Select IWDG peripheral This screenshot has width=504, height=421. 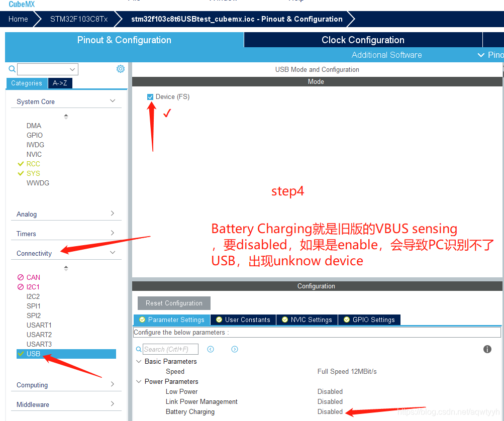35,145
